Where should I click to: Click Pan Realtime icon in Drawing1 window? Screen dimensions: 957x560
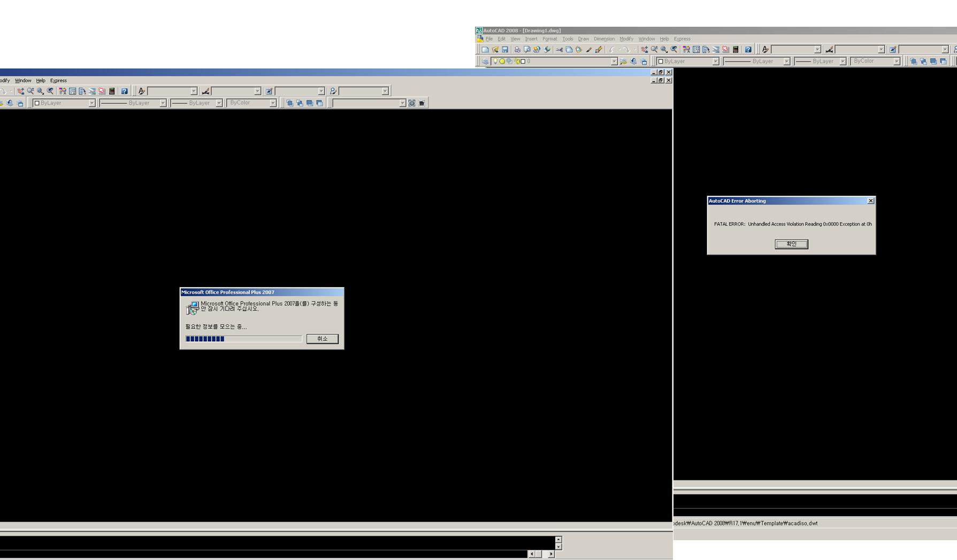645,50
